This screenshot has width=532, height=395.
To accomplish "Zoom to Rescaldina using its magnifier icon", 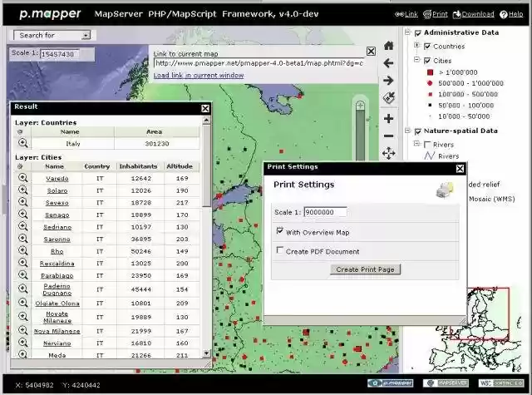I will (x=22, y=263).
